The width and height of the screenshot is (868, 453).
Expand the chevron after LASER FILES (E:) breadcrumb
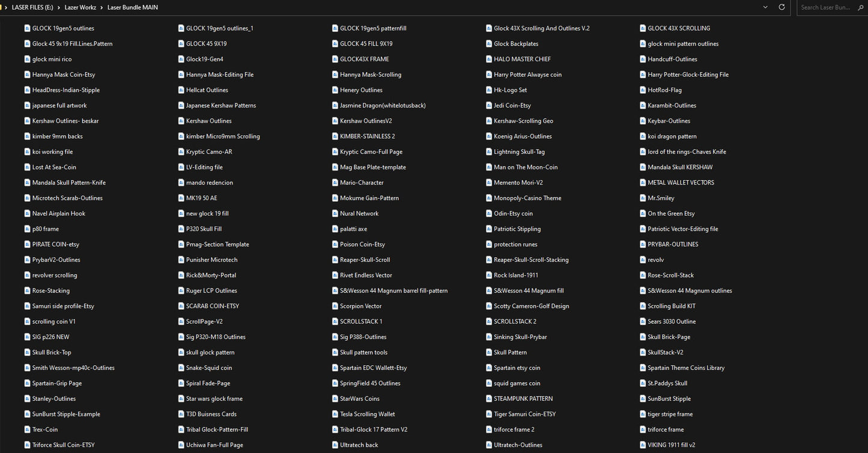point(59,7)
